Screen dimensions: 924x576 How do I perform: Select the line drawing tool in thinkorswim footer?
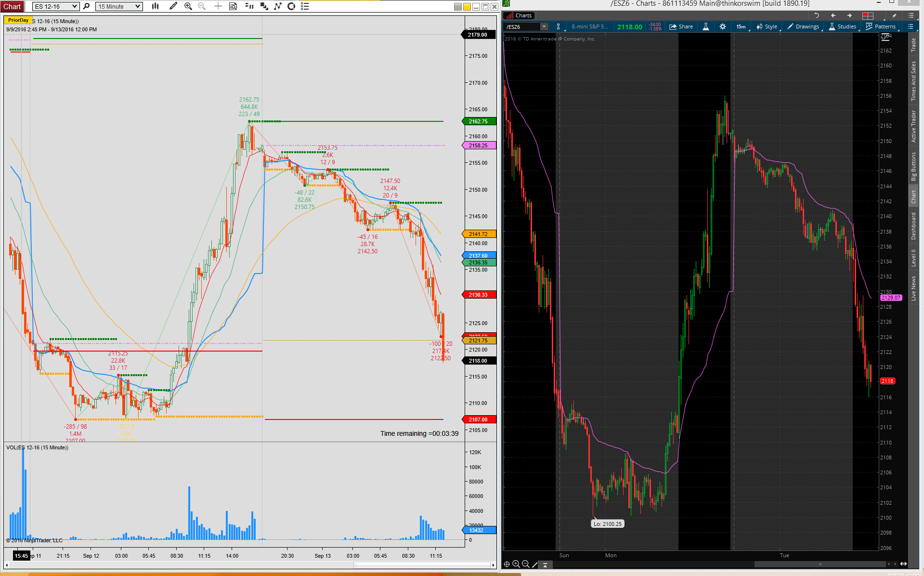click(534, 564)
